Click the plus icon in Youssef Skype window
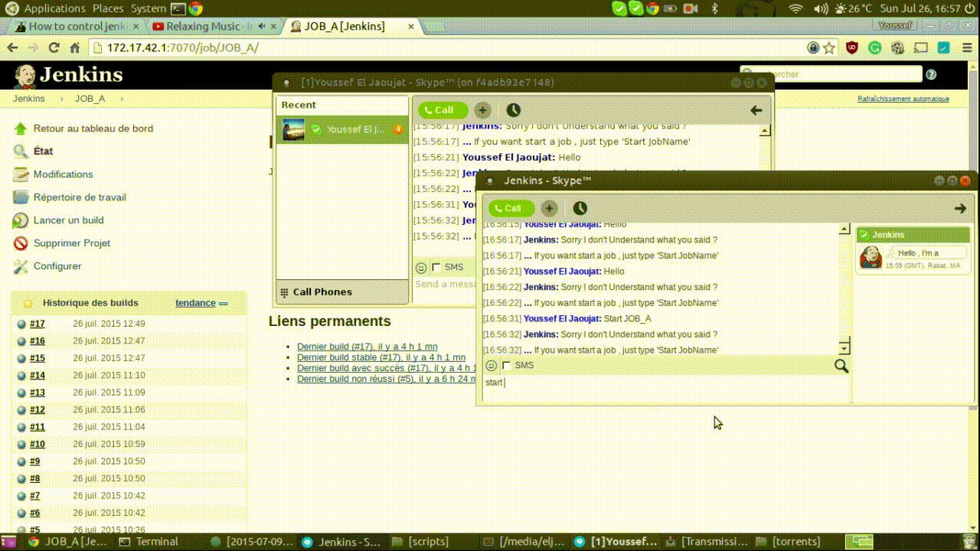980x551 pixels. click(x=482, y=110)
